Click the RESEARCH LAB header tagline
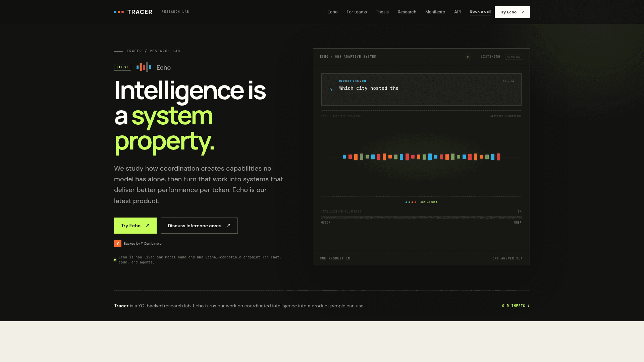The image size is (644, 362). coord(175,12)
